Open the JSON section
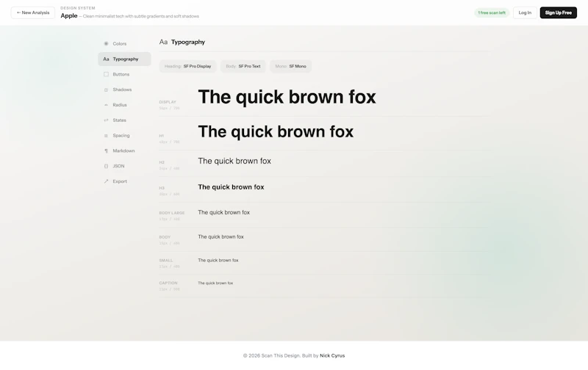The width and height of the screenshot is (588, 370). pos(124,166)
